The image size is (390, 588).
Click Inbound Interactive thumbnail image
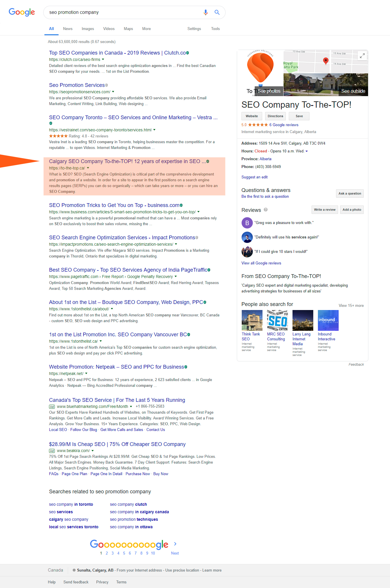[x=328, y=320]
